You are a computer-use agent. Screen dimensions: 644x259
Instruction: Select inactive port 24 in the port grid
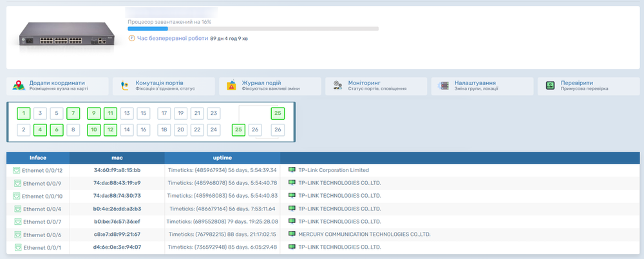(x=214, y=129)
